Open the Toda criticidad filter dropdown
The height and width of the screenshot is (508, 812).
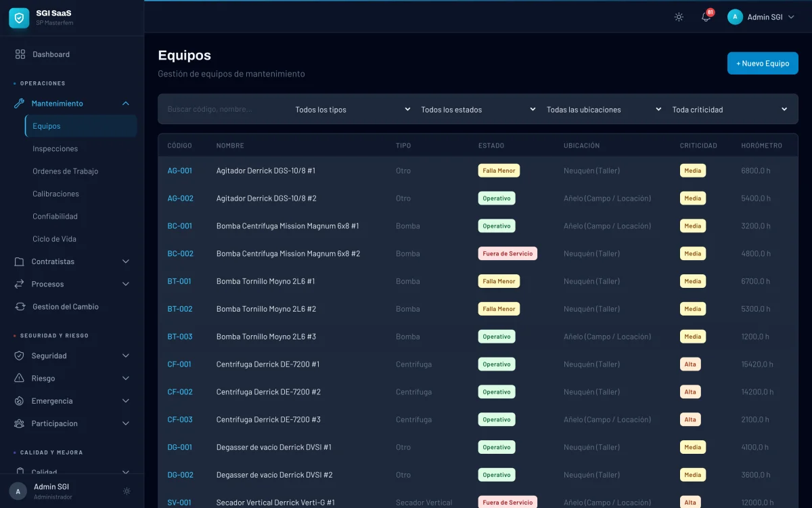point(729,109)
